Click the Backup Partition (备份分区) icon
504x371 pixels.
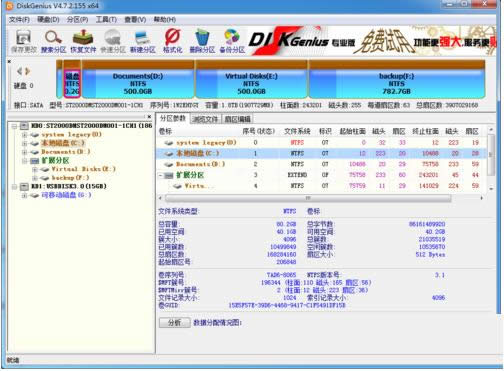click(232, 41)
